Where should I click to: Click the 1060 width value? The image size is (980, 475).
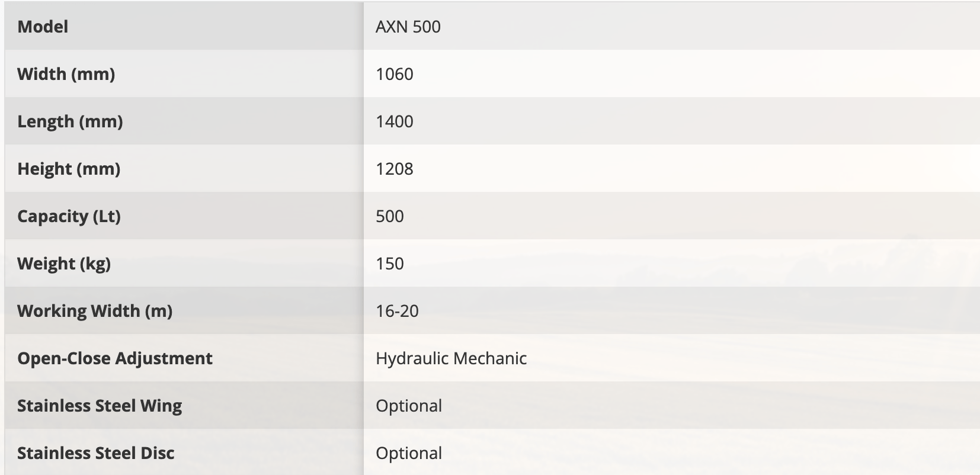[394, 74]
